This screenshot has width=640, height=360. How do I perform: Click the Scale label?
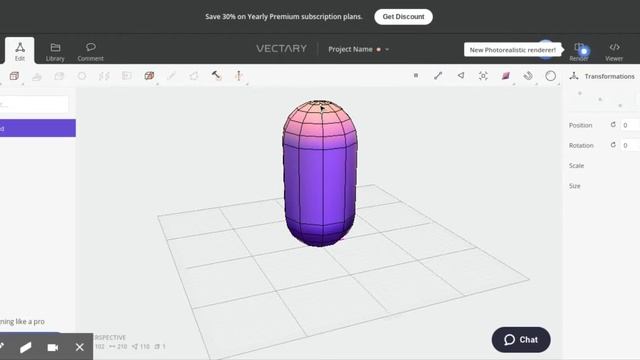point(576,166)
